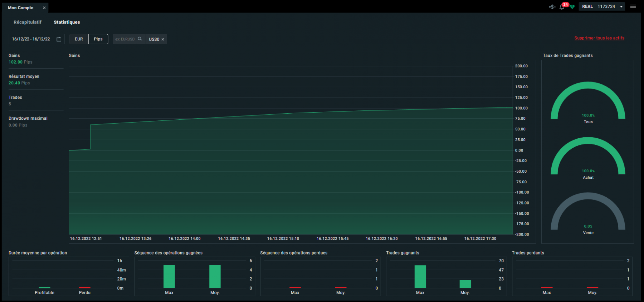This screenshot has height=302, width=644.
Task: Open the 16/12/22 date range picker
Action: tap(36, 39)
